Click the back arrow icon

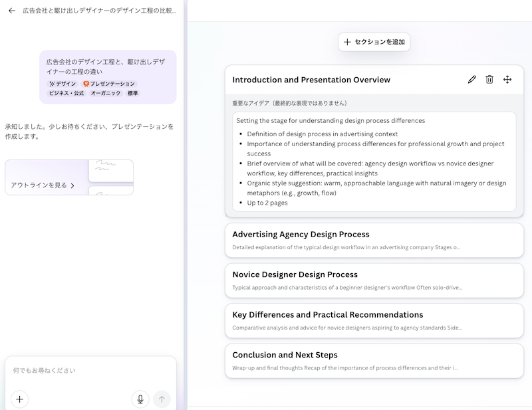(x=12, y=11)
